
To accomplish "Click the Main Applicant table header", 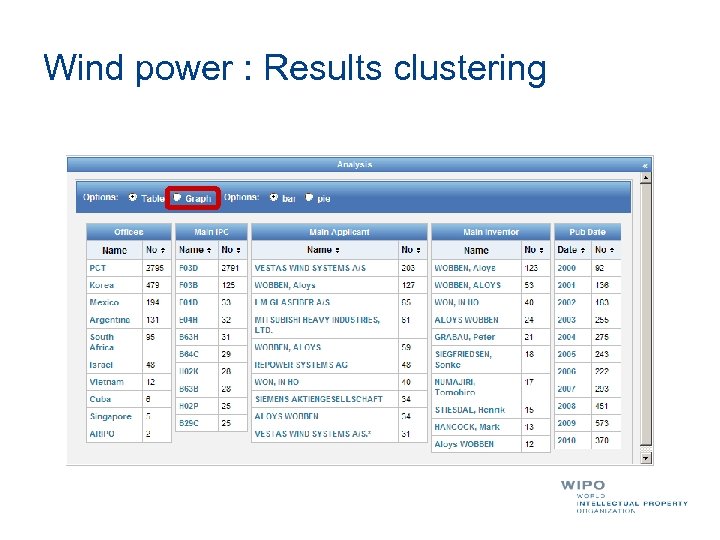I will (x=339, y=232).
